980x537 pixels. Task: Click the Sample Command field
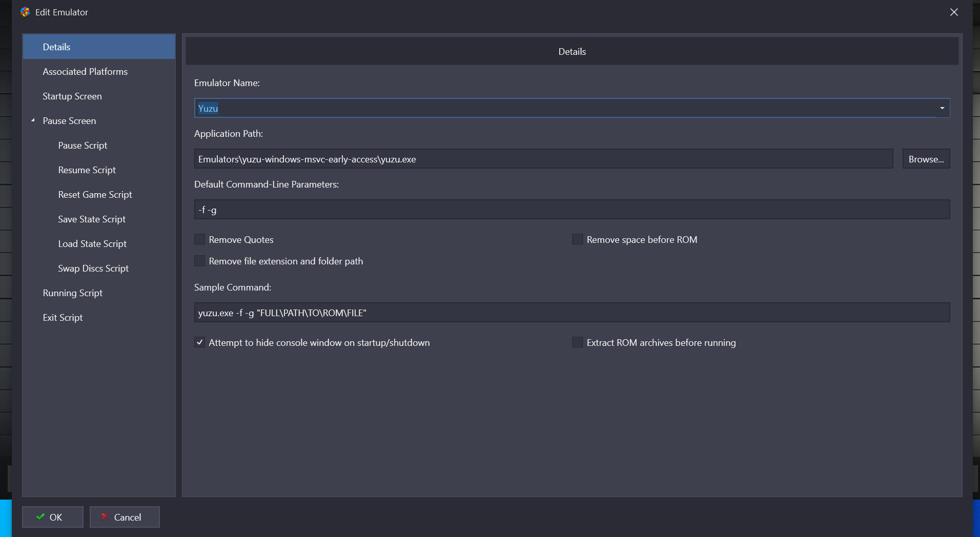point(571,313)
